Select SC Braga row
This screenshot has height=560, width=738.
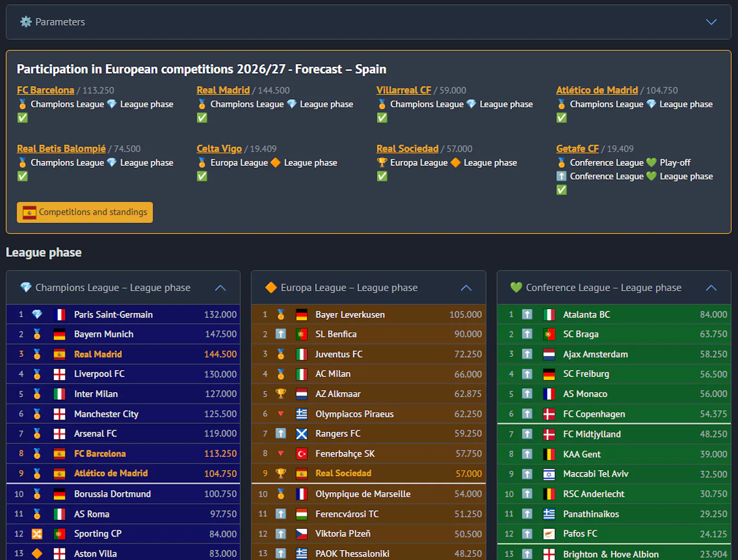(x=614, y=334)
